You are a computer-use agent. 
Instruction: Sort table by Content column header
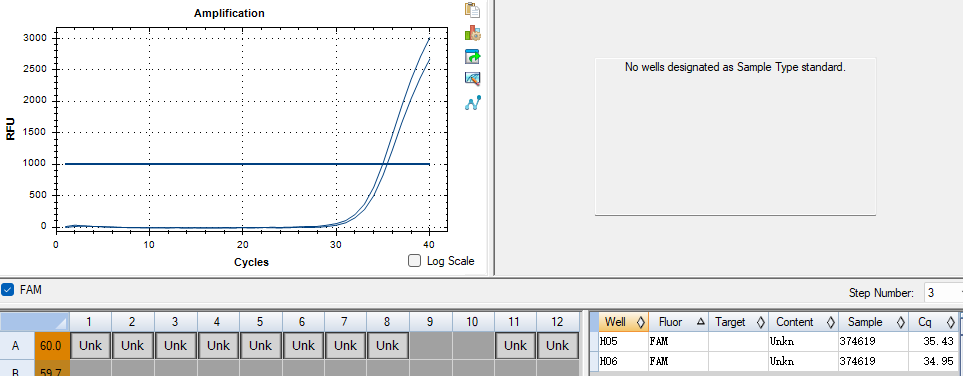point(802,322)
